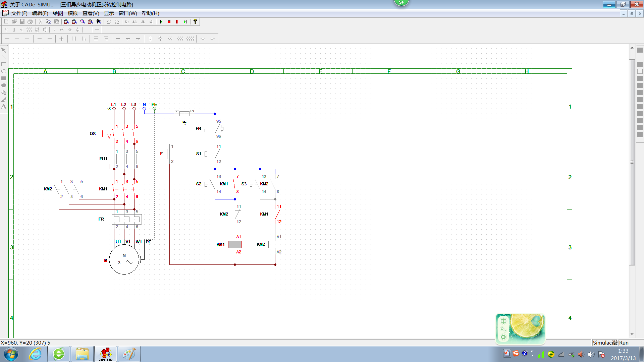Click the fuse component library icon

[x=14, y=29]
